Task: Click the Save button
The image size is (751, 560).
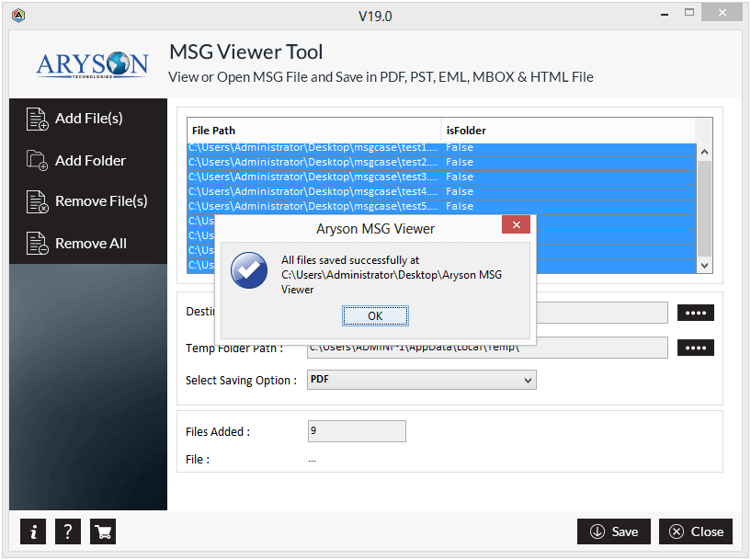Action: 614,531
